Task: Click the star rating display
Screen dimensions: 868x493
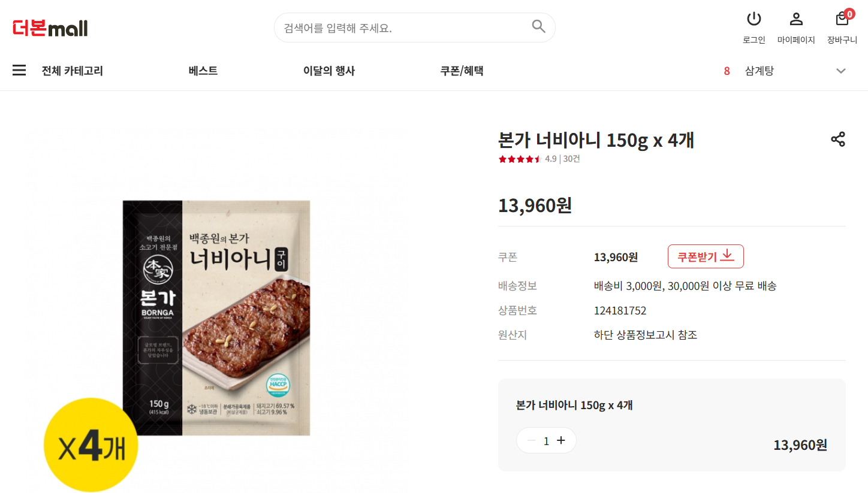Action: [520, 159]
